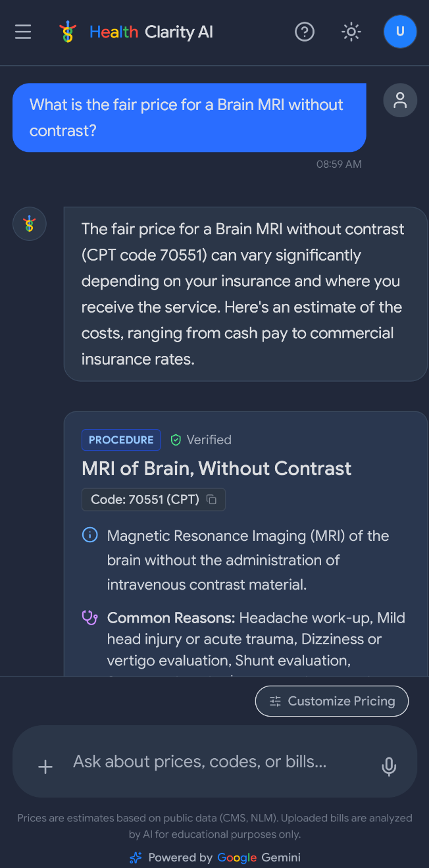This screenshot has height=868, width=429.
Task: Click the sparkle icon near Powered by Google
Action: pyautogui.click(x=135, y=857)
